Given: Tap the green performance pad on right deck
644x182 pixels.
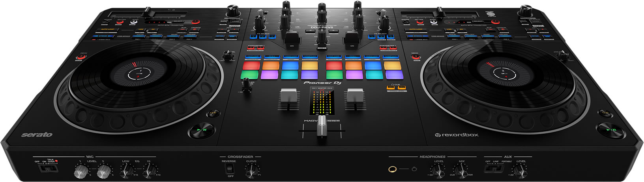Looking at the screenshot, I should point(334,74).
